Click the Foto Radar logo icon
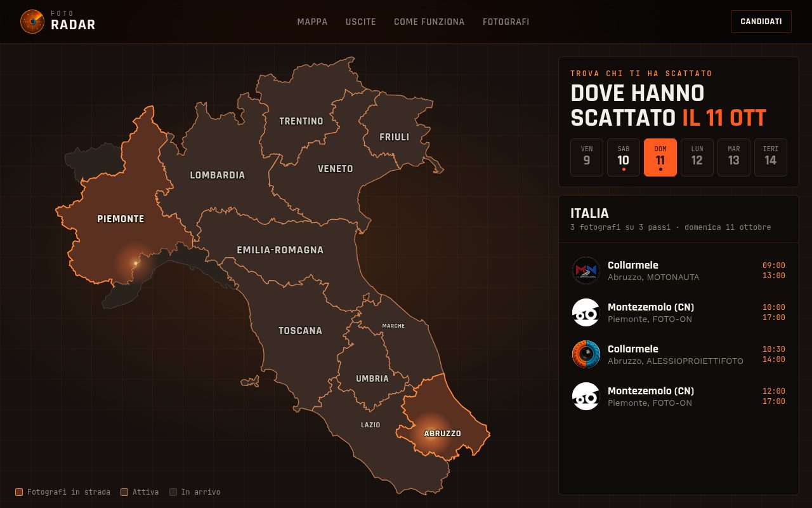 [32, 22]
